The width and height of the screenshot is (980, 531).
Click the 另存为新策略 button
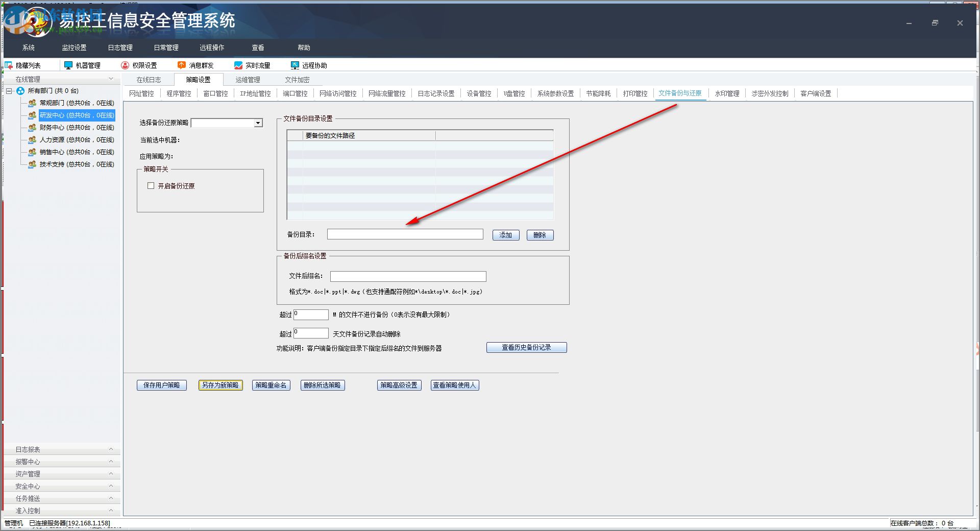(x=220, y=385)
